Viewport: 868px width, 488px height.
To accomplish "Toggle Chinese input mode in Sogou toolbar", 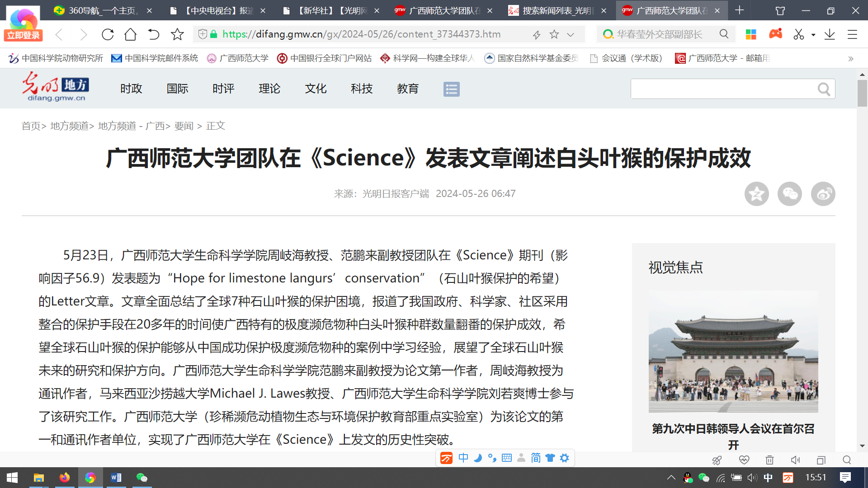I will tap(463, 458).
